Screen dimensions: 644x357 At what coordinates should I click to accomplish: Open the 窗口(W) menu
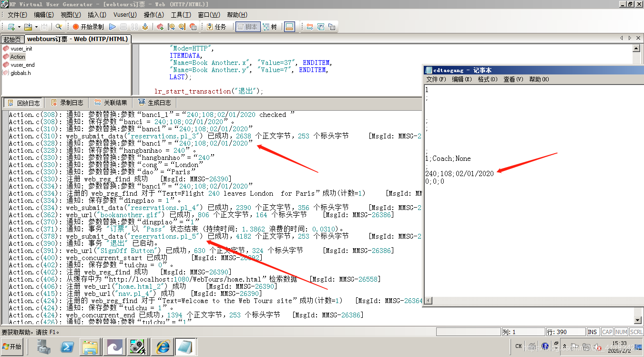point(209,15)
